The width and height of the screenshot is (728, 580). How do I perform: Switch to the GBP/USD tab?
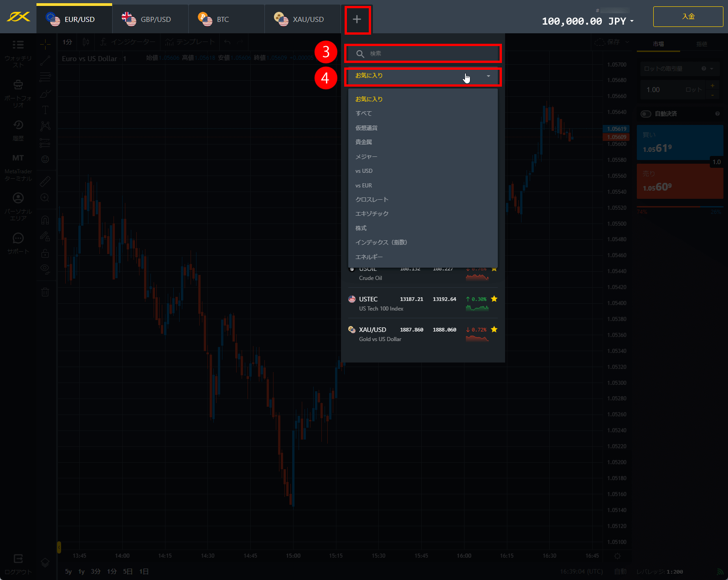point(150,20)
